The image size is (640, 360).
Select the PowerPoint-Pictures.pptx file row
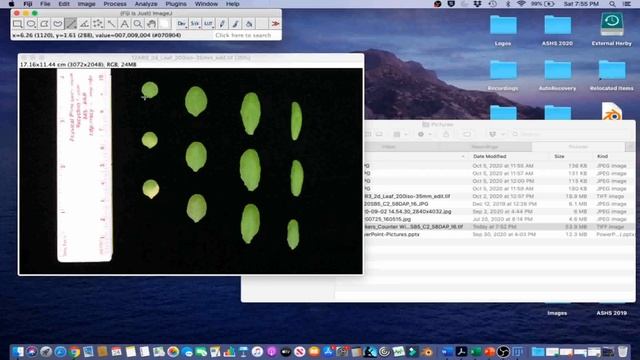499,234
